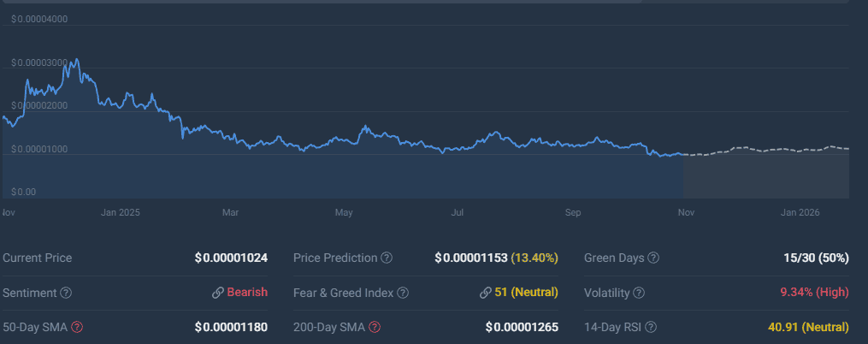The height and width of the screenshot is (344, 868).
Task: Click the chain link icon before Bearish
Action: pyautogui.click(x=218, y=293)
